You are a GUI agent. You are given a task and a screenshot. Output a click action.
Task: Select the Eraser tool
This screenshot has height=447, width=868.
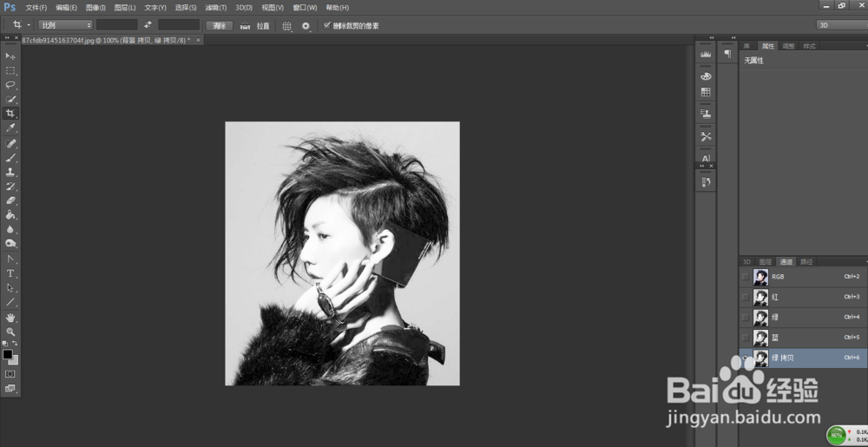pyautogui.click(x=10, y=200)
